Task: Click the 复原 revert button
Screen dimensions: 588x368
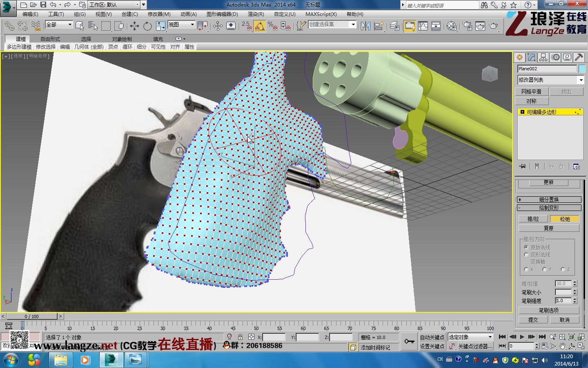Action: coord(549,228)
